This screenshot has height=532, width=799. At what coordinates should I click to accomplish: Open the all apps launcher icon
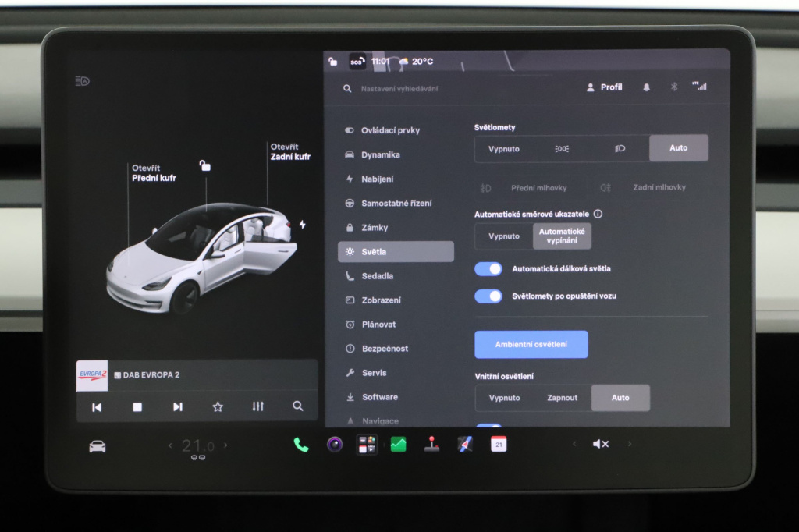[367, 445]
